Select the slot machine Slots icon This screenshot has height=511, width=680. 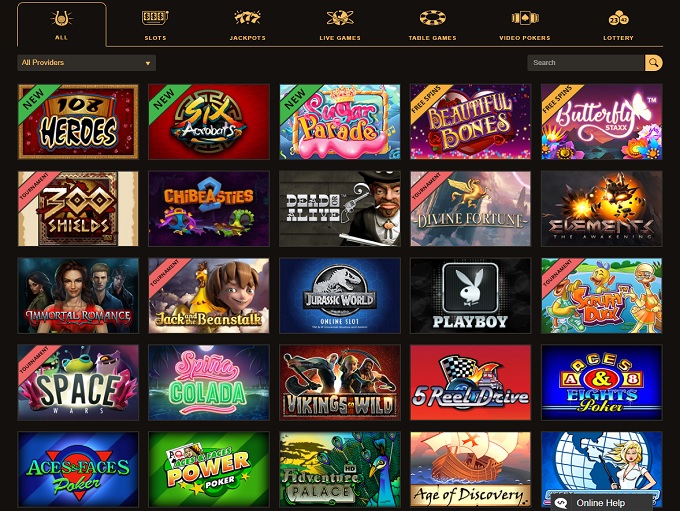[x=155, y=18]
